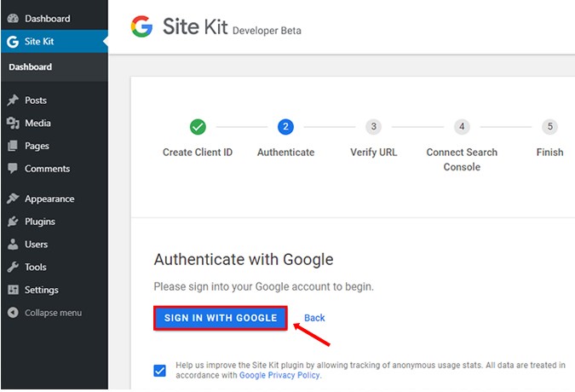Go to the Plugins menu

(x=55, y=221)
